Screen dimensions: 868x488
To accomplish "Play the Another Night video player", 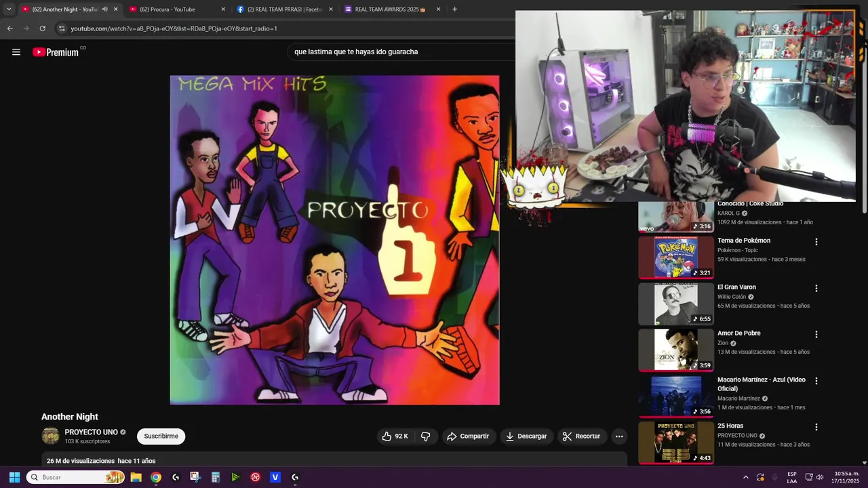I will 334,240.
